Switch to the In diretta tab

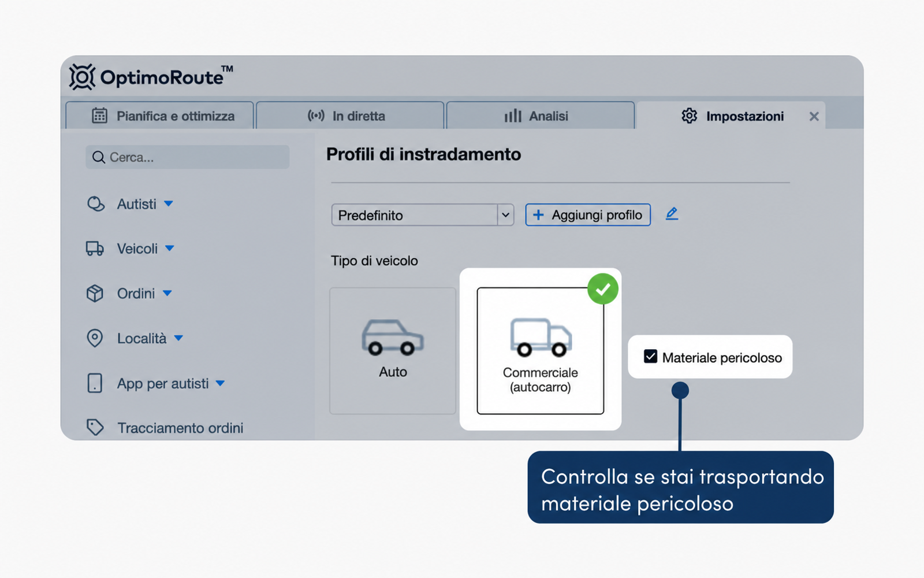click(350, 116)
